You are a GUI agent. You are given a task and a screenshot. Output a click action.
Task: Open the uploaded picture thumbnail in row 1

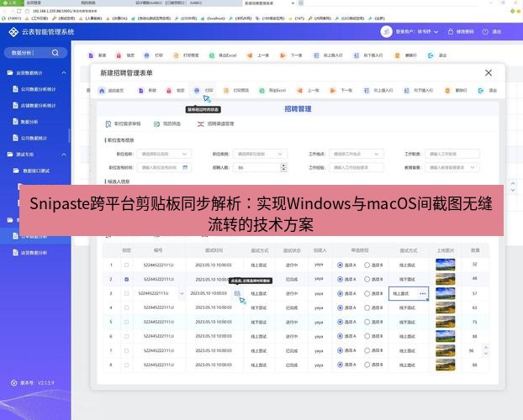446,265
